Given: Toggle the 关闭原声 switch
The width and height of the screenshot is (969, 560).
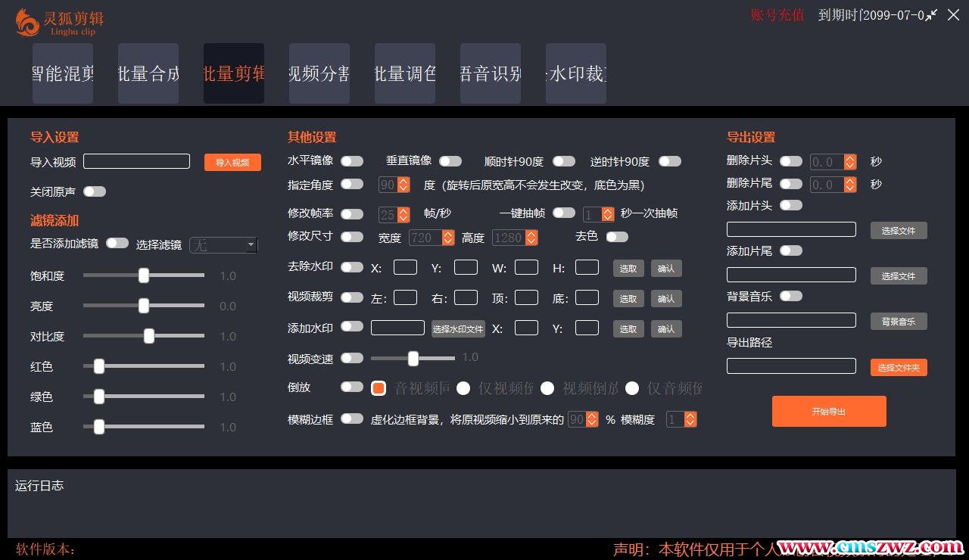Looking at the screenshot, I should (x=95, y=191).
